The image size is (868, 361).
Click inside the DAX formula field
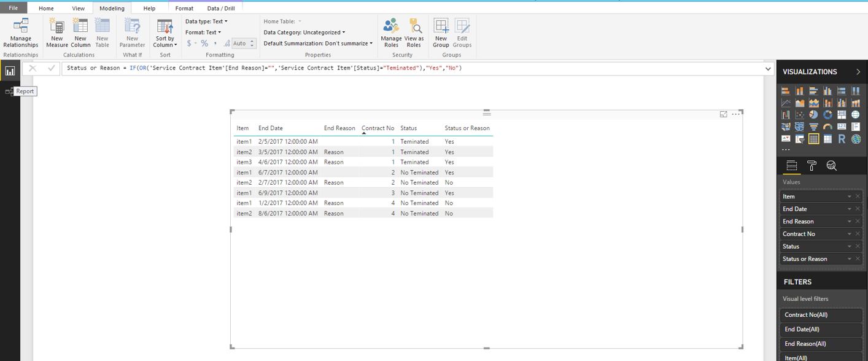411,68
